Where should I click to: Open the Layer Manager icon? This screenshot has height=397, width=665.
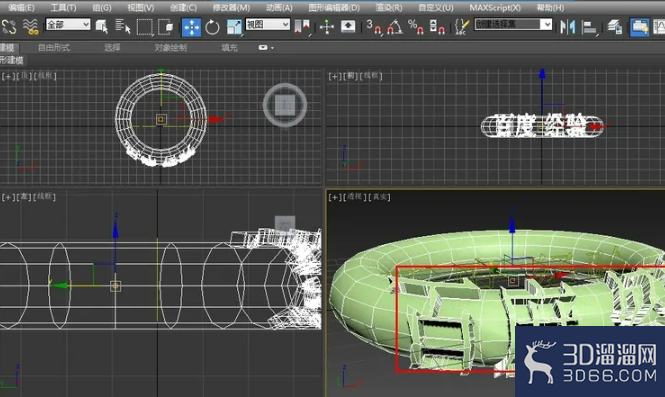[x=615, y=27]
